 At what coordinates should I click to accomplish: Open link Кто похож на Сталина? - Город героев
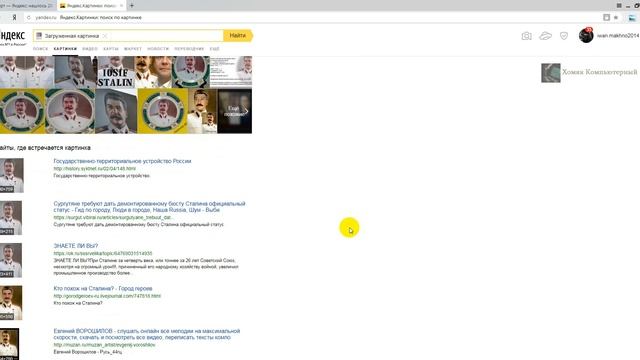coord(103,288)
